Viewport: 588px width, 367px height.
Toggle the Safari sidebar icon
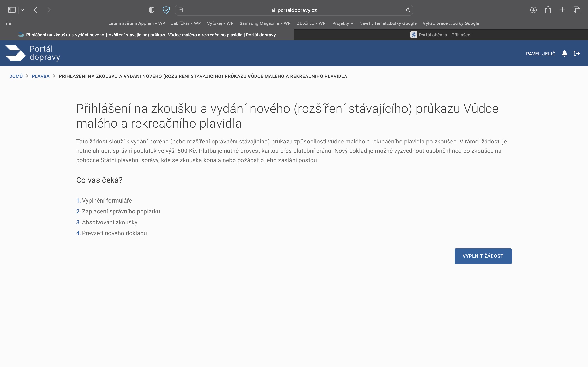pyautogui.click(x=12, y=10)
